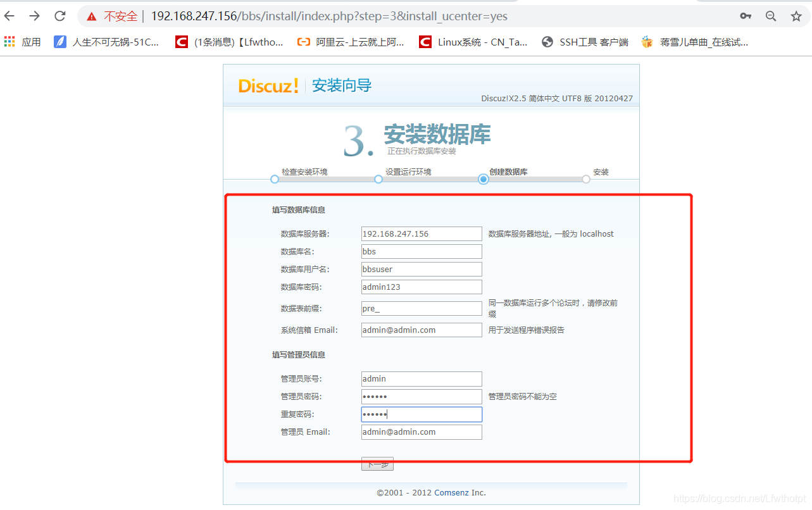Edit the 数据库用户名 field containing bbsuser
Viewport: 812px width, 510px height.
pos(422,269)
